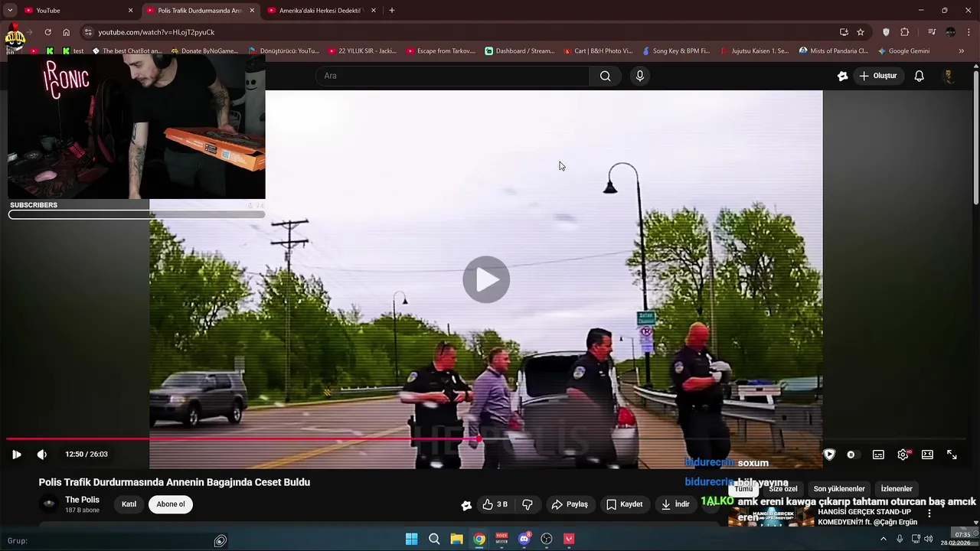
Task: Open the YouTube account avatar menu
Action: 949,76
